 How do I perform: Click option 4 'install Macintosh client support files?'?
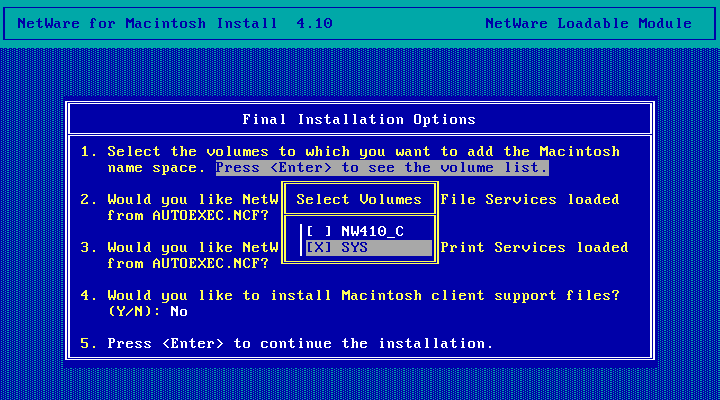[x=364, y=295]
